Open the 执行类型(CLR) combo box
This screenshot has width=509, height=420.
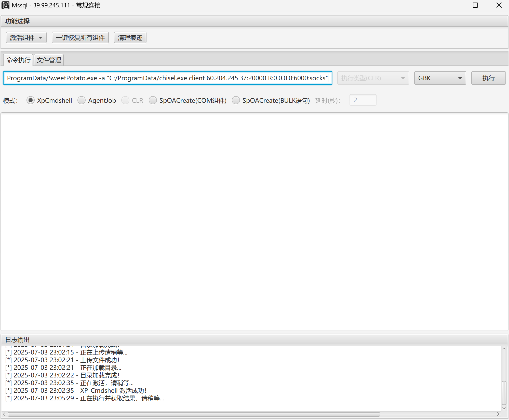(x=373, y=78)
